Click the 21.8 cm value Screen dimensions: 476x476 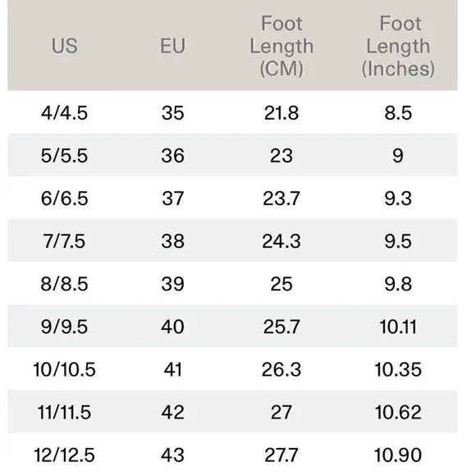click(281, 113)
